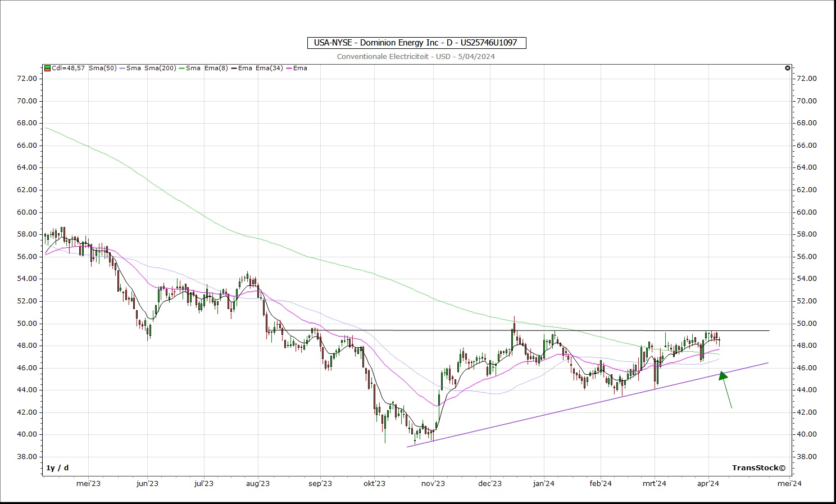Click the blue Sma(50) legend line marker
The width and height of the screenshot is (836, 504).
[122, 68]
